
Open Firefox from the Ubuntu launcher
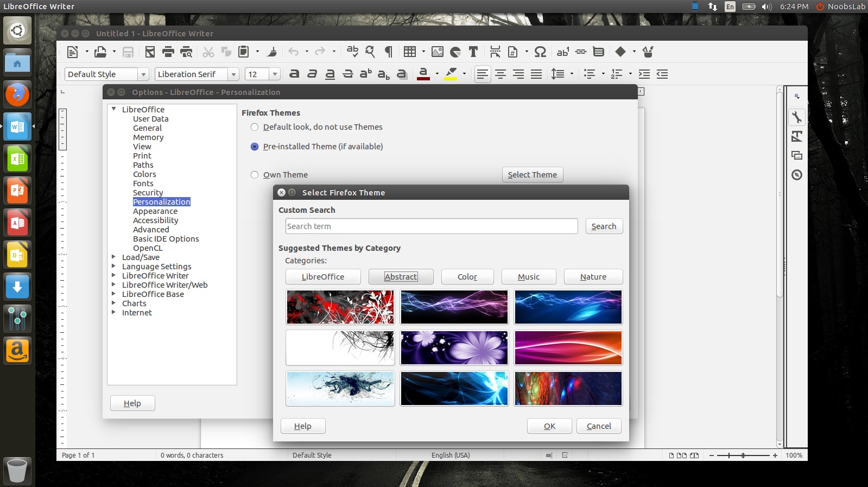pyautogui.click(x=17, y=94)
